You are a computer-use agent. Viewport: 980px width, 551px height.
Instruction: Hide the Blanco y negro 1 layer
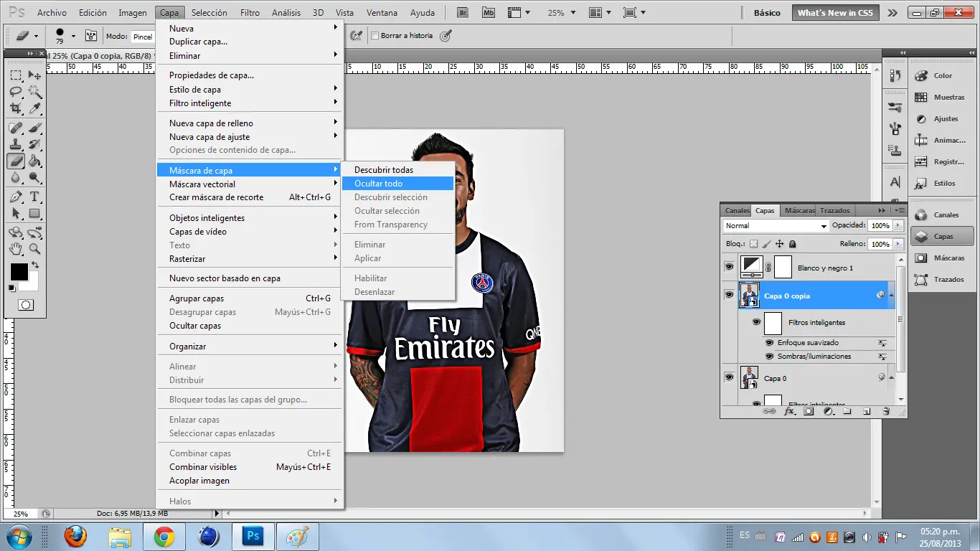click(729, 267)
